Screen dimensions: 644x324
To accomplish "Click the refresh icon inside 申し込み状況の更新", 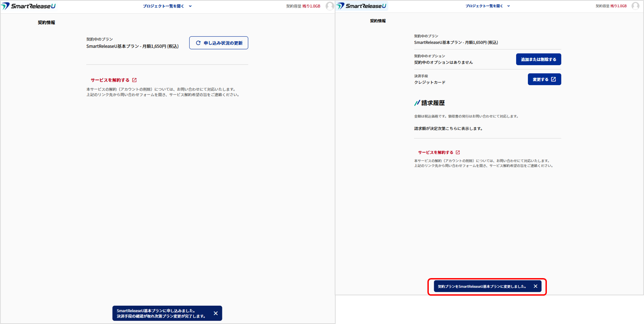I will 198,43.
